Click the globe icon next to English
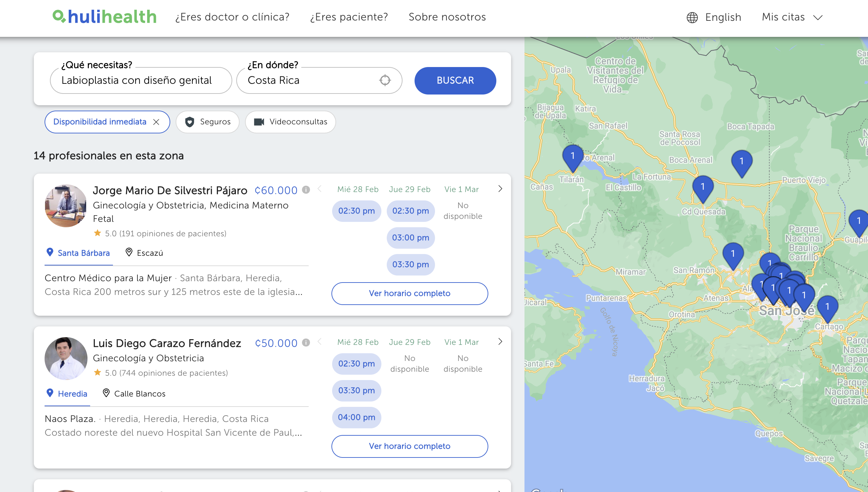868x492 pixels. pyautogui.click(x=692, y=17)
